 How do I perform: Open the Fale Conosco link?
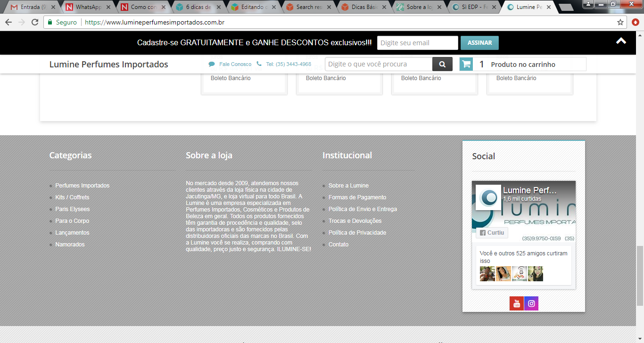[235, 64]
